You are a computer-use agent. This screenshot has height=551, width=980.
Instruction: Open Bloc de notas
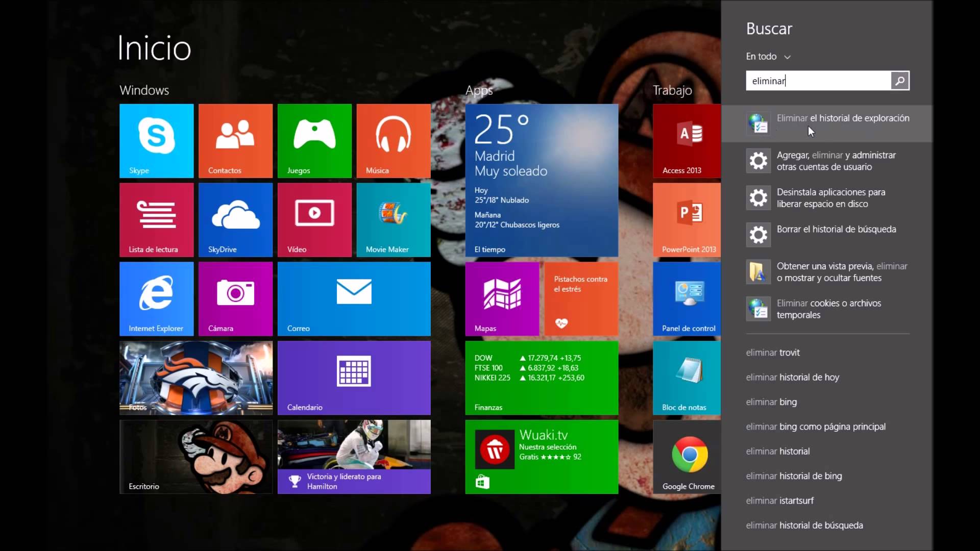687,378
